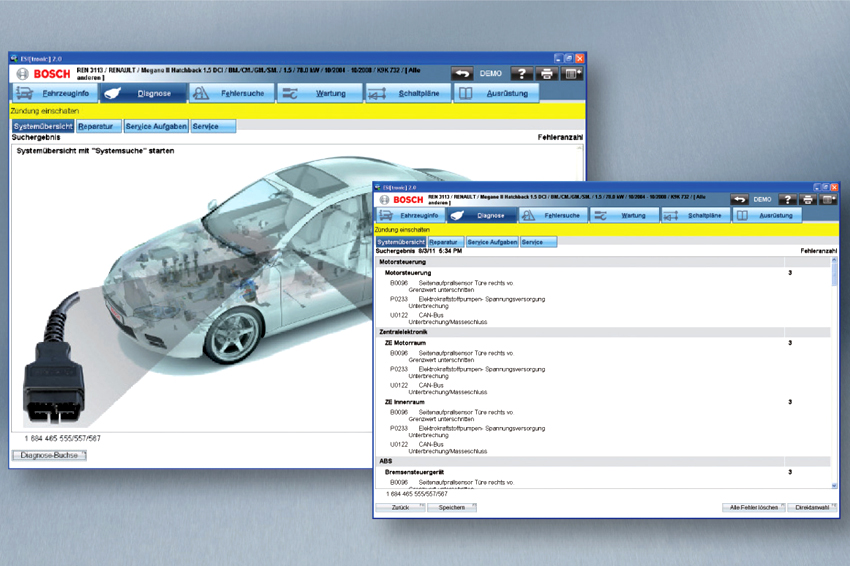The width and height of the screenshot is (850, 566).
Task: Click the Diagnose-Buchse button in the rear window
Action: click(49, 455)
